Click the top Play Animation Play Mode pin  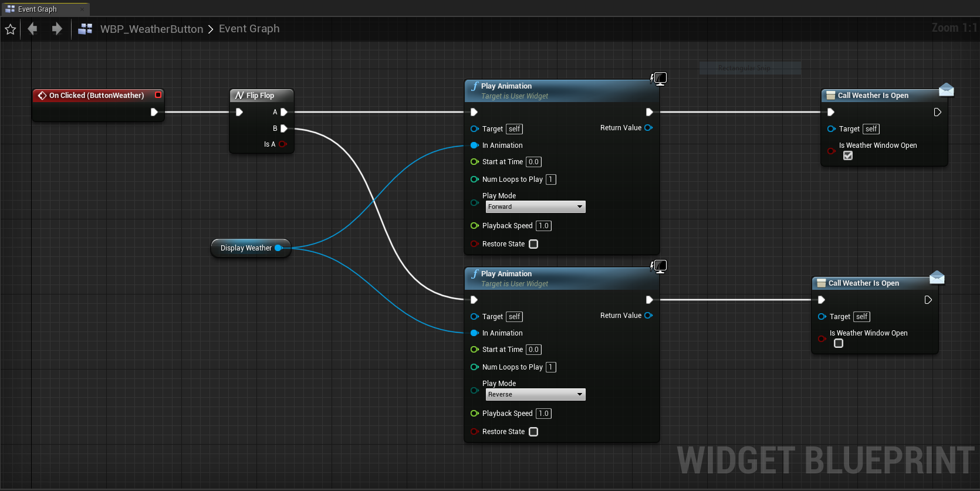coord(475,203)
